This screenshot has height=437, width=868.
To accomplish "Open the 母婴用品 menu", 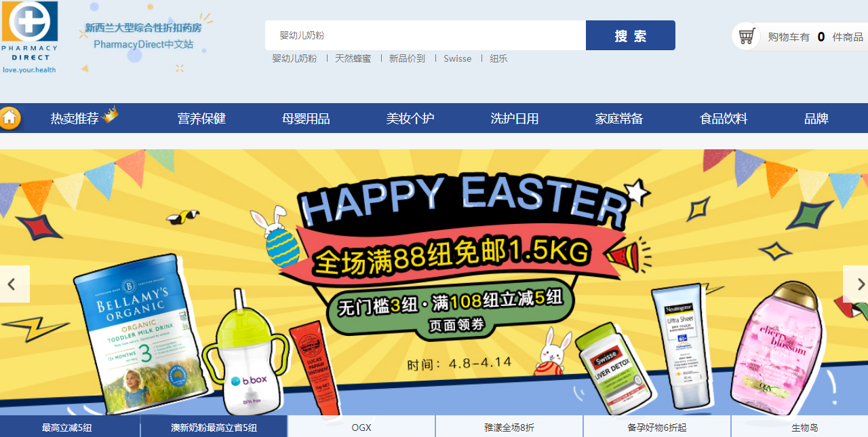I will (306, 119).
